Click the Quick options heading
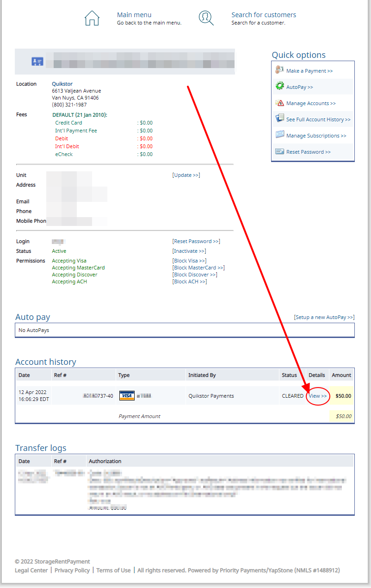This screenshot has width=371, height=588. 299,55
